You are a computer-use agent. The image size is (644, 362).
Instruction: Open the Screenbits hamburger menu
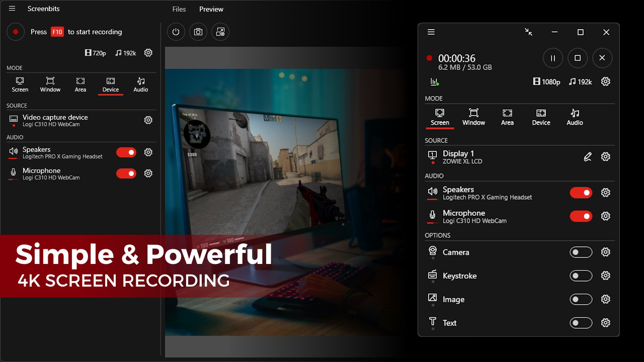[12, 9]
